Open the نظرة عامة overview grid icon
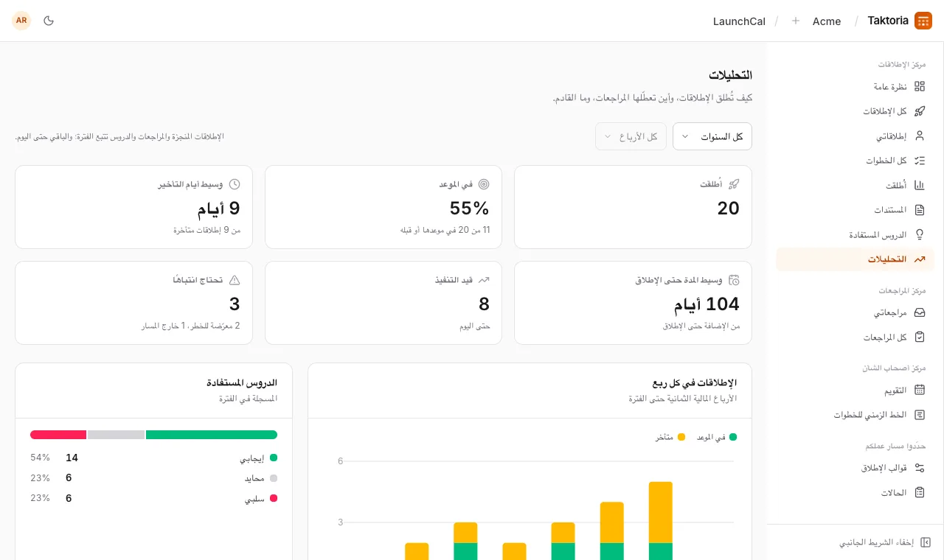The height and width of the screenshot is (560, 944). point(920,86)
